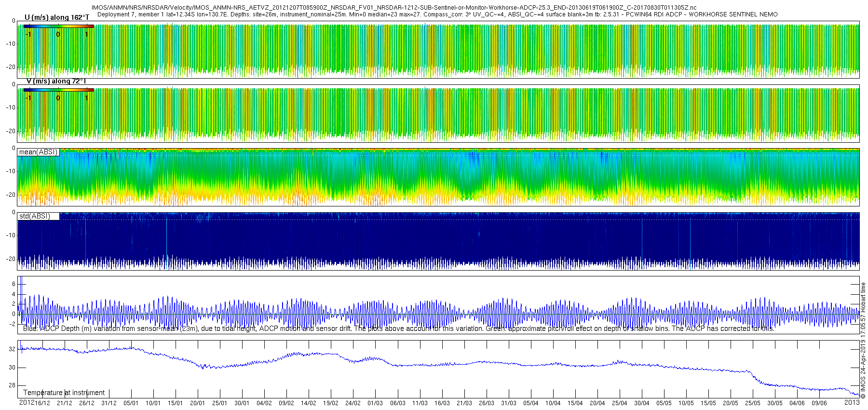Click the vertical IMOS copyright timestamp text
The image size is (868, 410).
(x=863, y=341)
